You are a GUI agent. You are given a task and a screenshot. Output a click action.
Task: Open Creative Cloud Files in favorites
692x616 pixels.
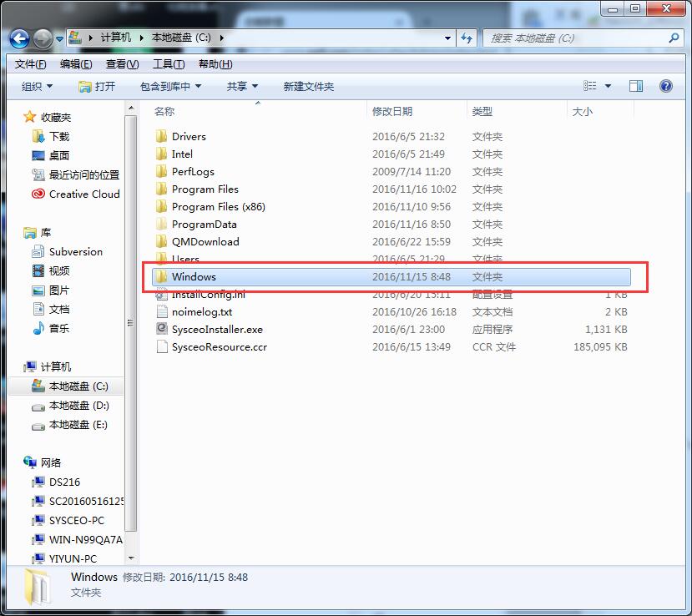click(x=82, y=194)
